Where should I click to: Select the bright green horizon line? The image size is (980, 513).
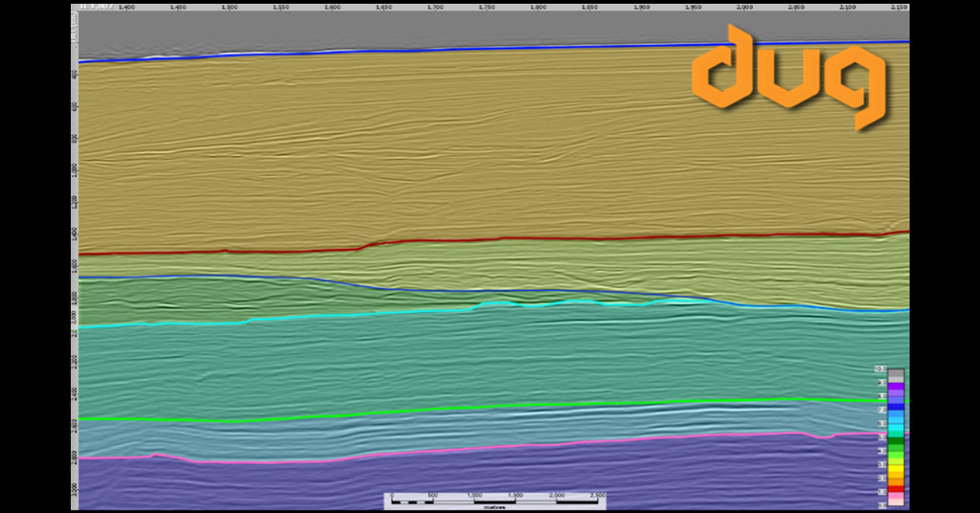tap(490, 407)
